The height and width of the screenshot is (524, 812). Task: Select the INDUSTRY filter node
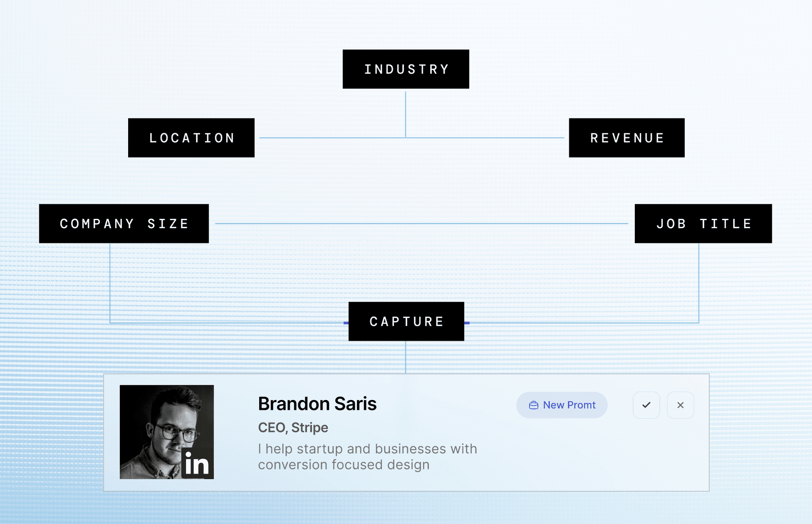(x=406, y=69)
